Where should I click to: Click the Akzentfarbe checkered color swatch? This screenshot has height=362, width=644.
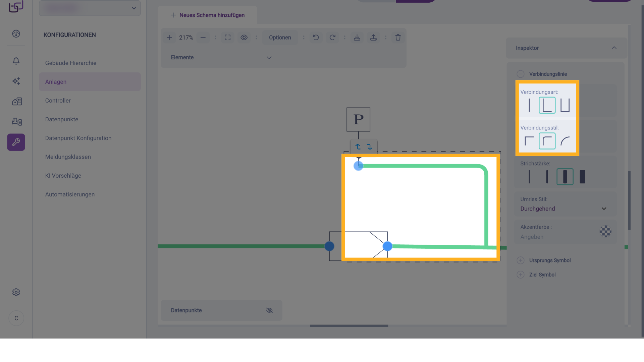pos(605,231)
